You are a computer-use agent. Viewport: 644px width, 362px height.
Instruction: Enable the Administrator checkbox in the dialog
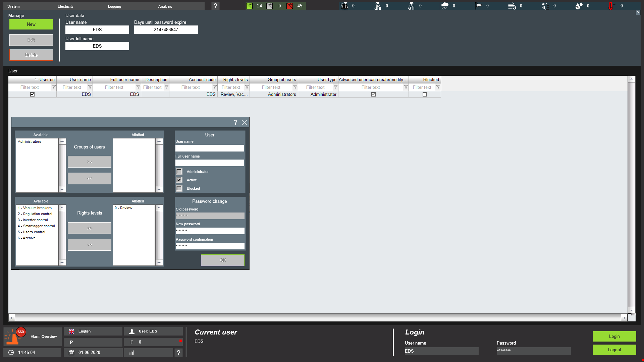[179, 172]
